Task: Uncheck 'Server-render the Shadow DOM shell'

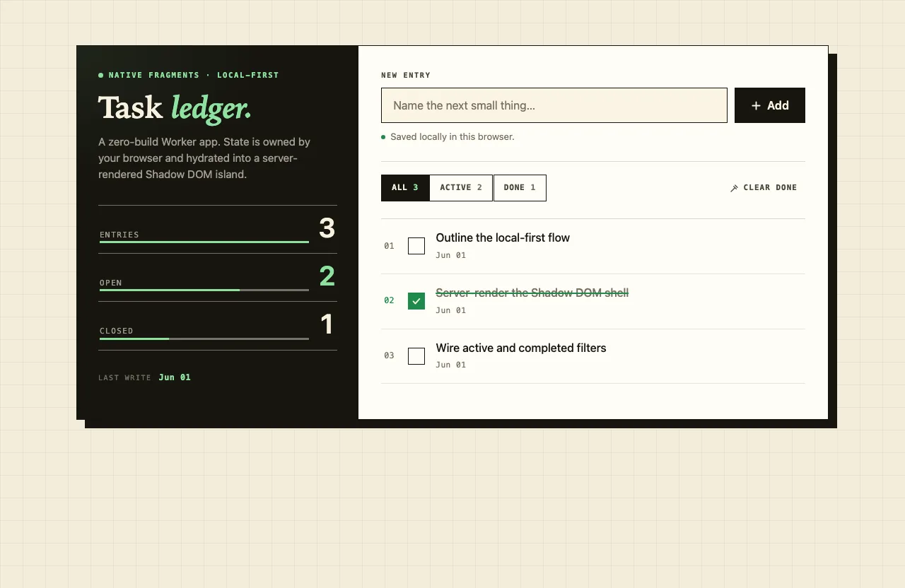Action: coord(416,301)
